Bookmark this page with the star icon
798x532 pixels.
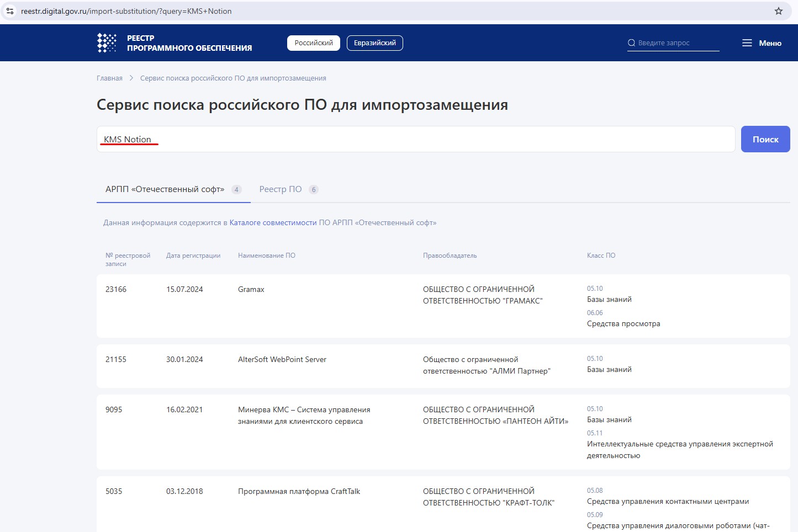(x=779, y=11)
